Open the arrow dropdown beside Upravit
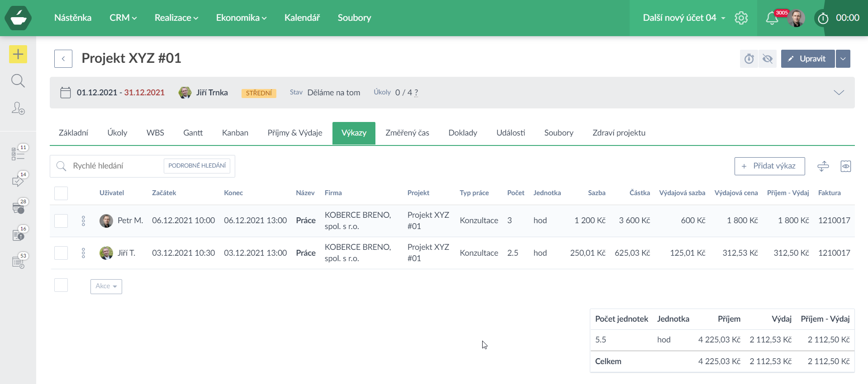 [843, 59]
